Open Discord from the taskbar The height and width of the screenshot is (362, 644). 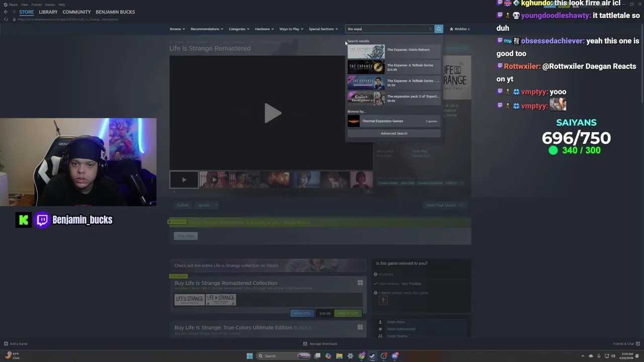coord(395,356)
